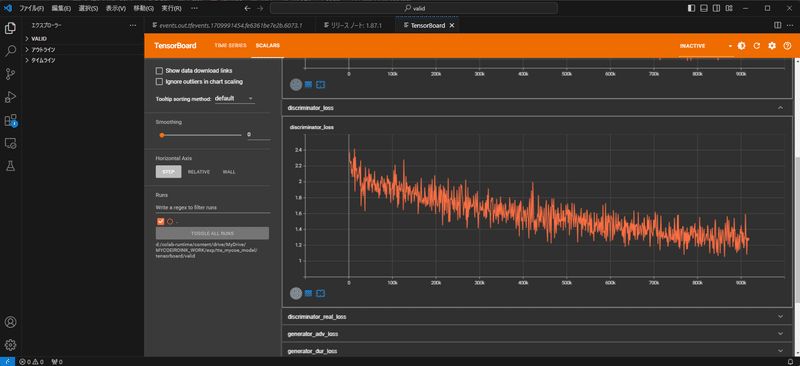The height and width of the screenshot is (366, 800).
Task: Select WALL horizontal axis
Action: coord(229,172)
